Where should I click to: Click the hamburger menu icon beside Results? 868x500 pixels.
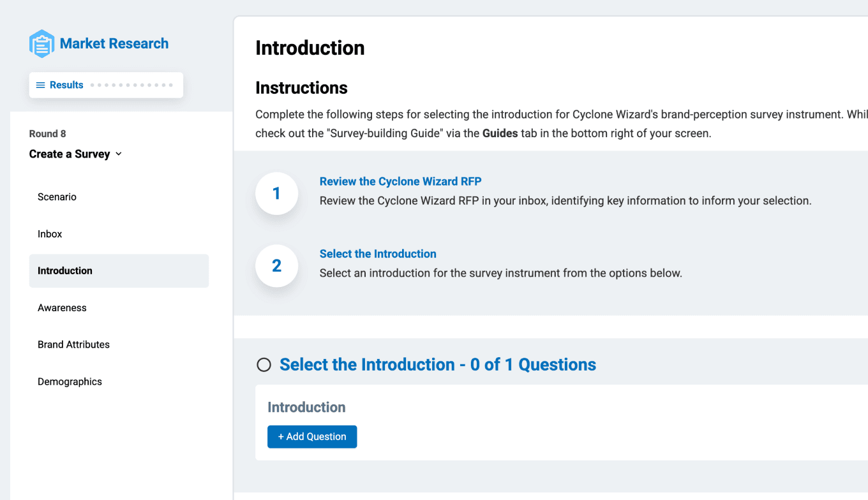40,85
